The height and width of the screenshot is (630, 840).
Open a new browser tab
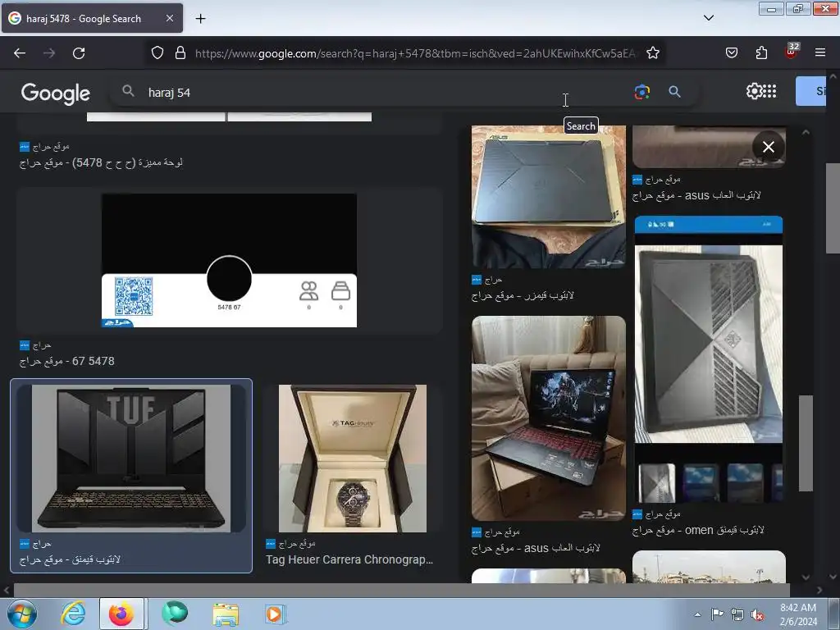[200, 19]
